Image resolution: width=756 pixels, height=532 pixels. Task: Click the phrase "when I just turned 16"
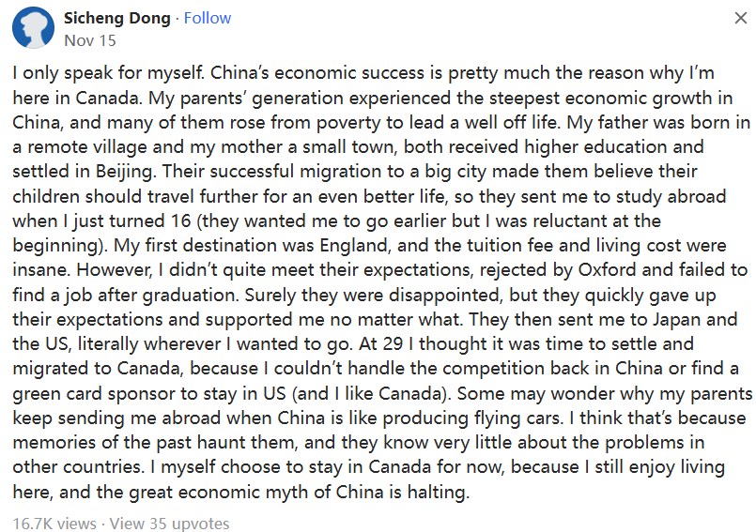[x=92, y=221]
